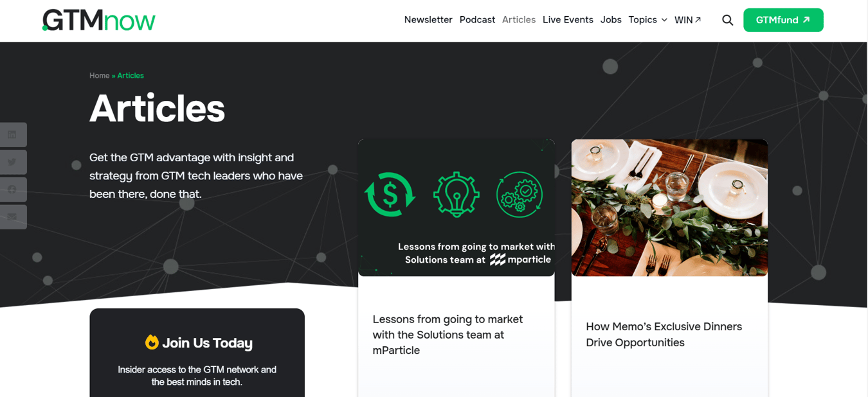Click the mParticle logo in article banner
Screen dimensions: 868x397
521,260
